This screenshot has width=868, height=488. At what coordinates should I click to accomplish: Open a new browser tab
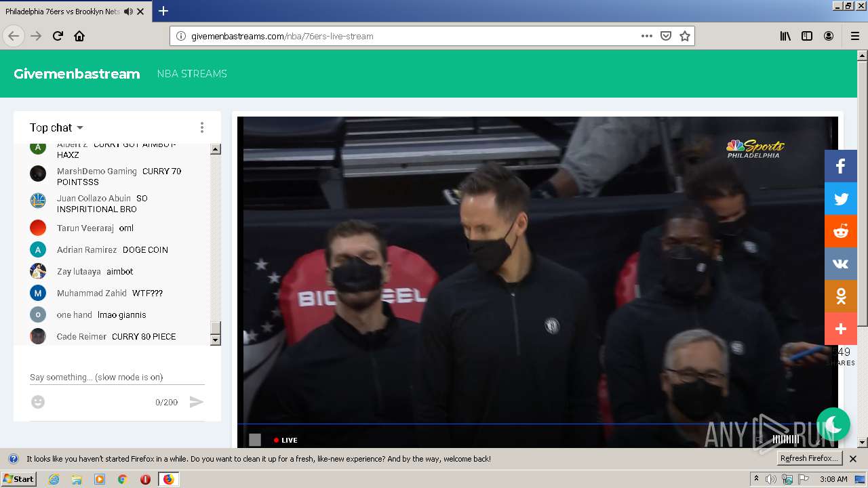(163, 11)
